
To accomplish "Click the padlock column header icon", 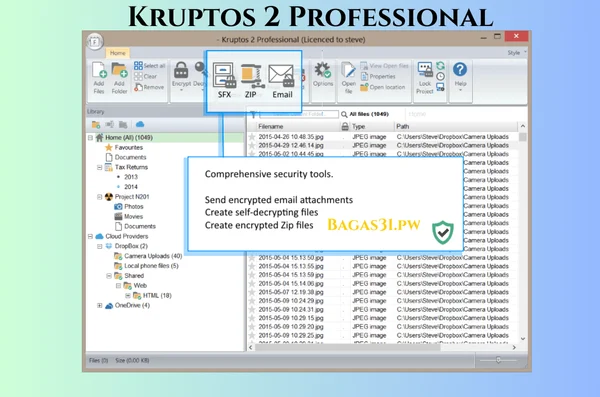I will click(x=345, y=126).
